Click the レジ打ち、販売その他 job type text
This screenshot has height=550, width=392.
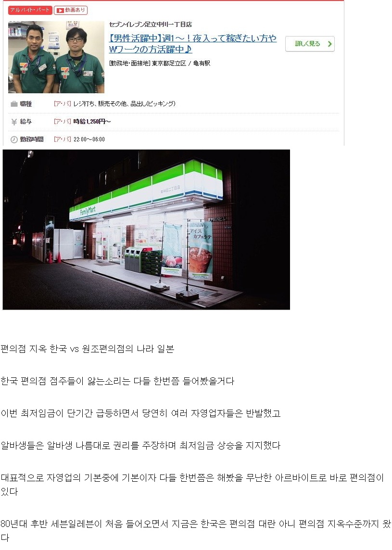(100, 104)
